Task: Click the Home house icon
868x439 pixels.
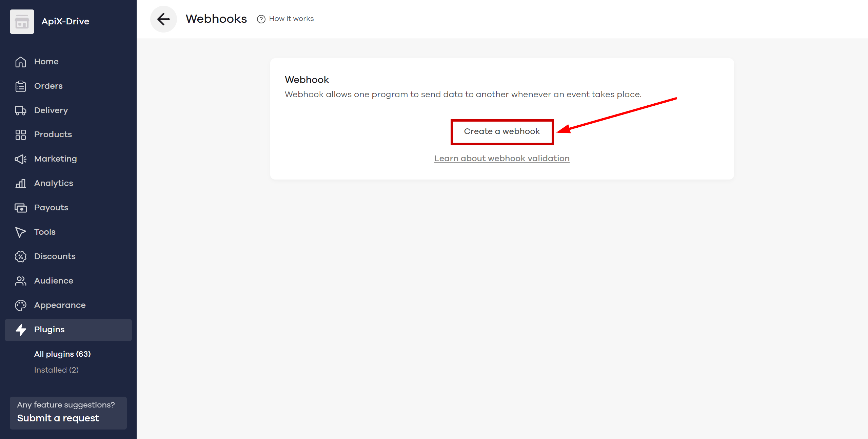Action: [x=21, y=62]
